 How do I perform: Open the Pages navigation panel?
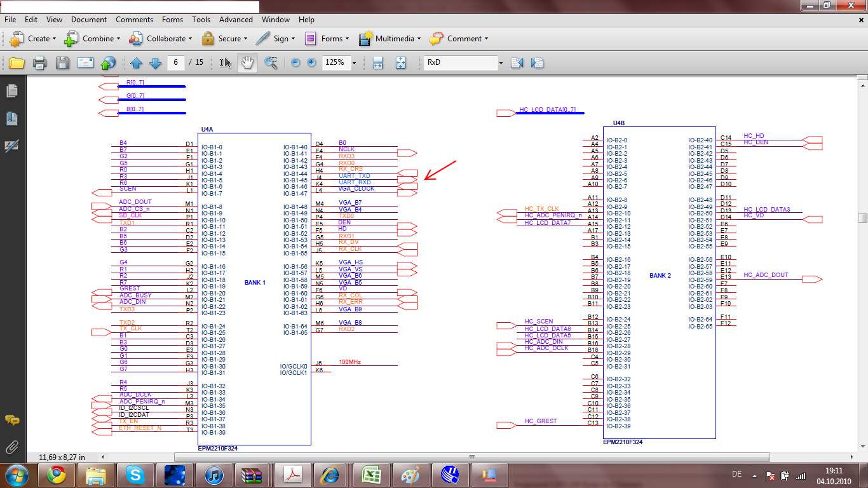tap(11, 91)
